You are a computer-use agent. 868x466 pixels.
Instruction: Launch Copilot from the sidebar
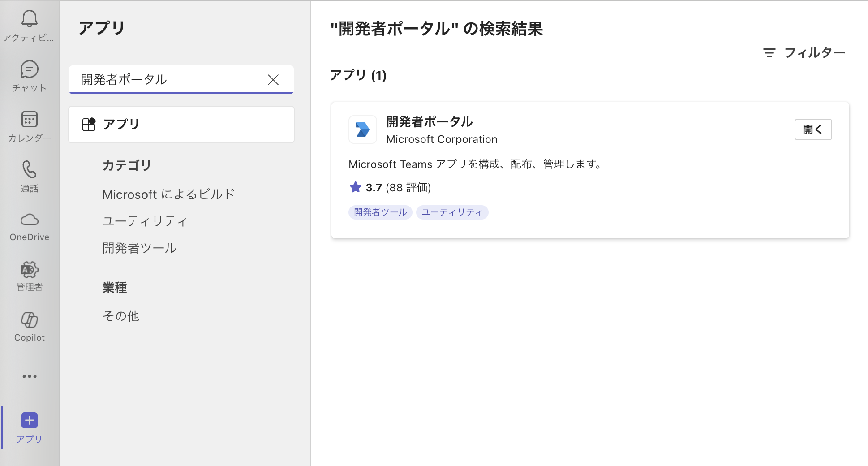click(29, 320)
